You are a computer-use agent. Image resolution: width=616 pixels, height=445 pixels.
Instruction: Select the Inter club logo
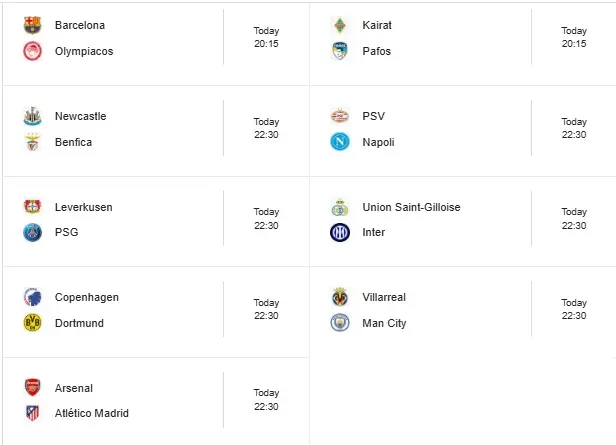click(x=340, y=233)
